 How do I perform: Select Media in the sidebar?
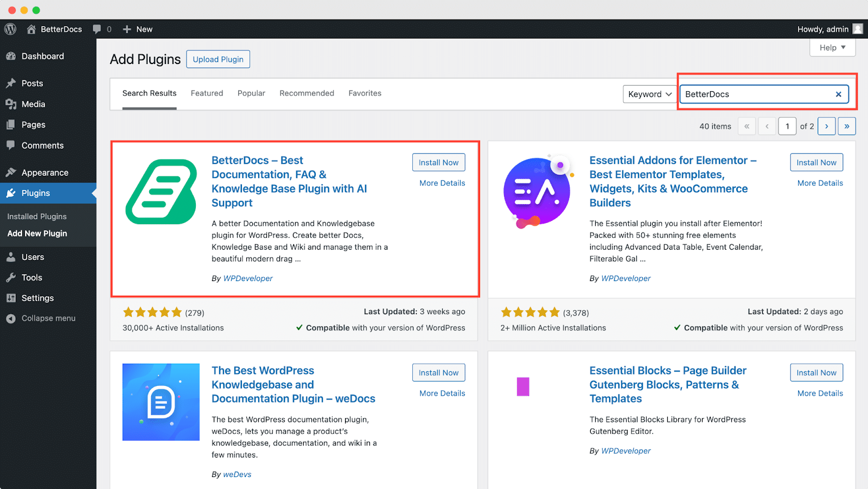[33, 104]
